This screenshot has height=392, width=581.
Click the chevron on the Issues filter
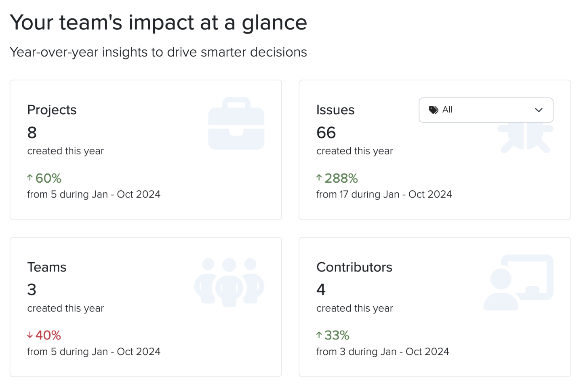tap(539, 110)
